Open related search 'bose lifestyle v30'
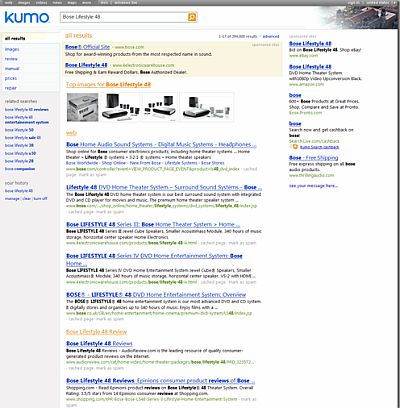Viewport: 400px width, 408px height. click(20, 153)
